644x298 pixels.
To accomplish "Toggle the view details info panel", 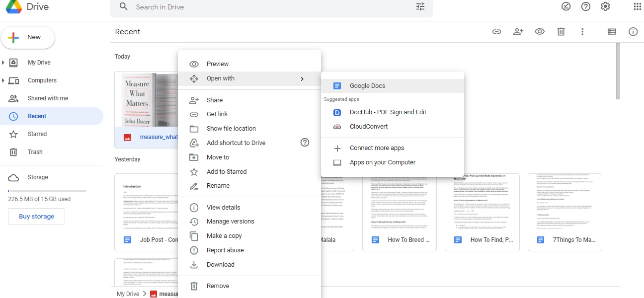I will (x=633, y=32).
